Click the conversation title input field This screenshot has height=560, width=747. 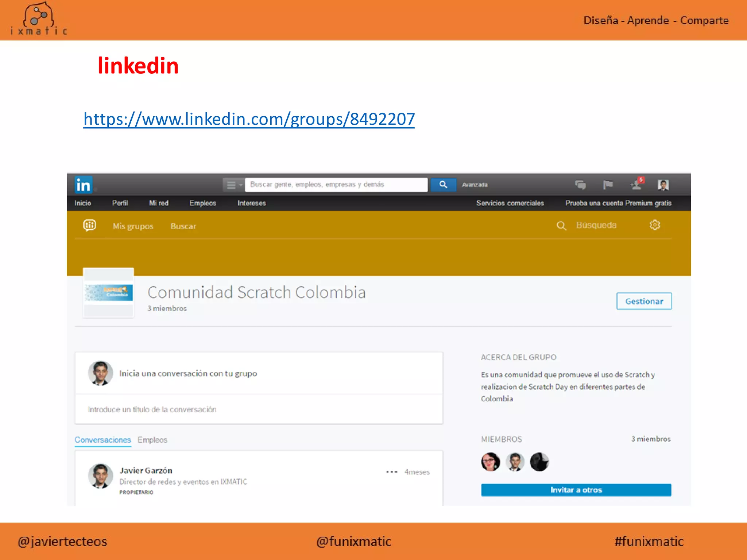(x=259, y=409)
